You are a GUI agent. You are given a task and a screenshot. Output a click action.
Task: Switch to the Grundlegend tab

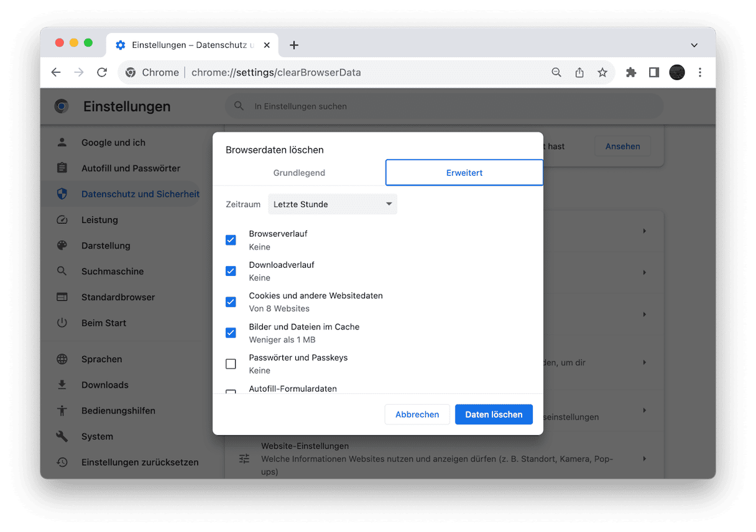299,173
